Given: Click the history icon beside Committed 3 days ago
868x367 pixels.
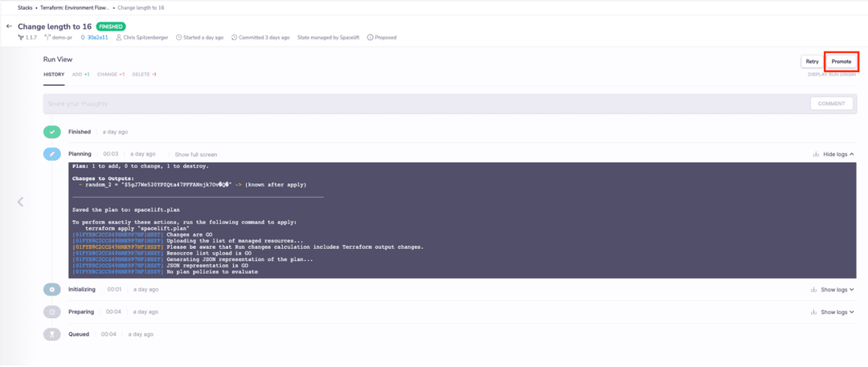Looking at the screenshot, I should pyautogui.click(x=234, y=38).
